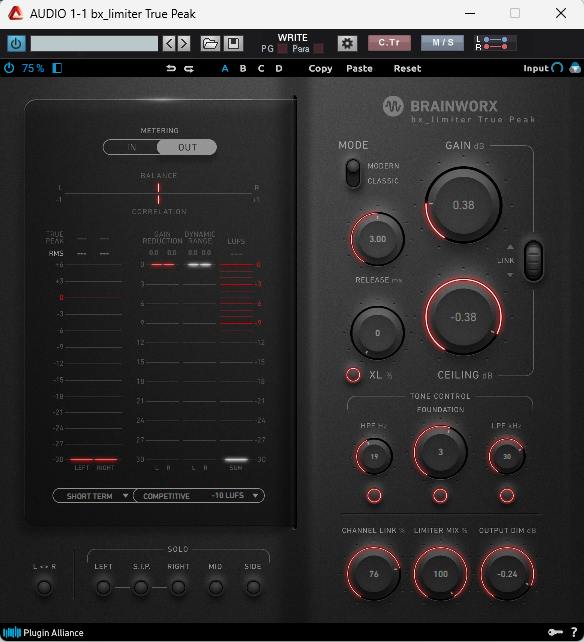Enable the XL round red button
584x642 pixels.
(353, 375)
